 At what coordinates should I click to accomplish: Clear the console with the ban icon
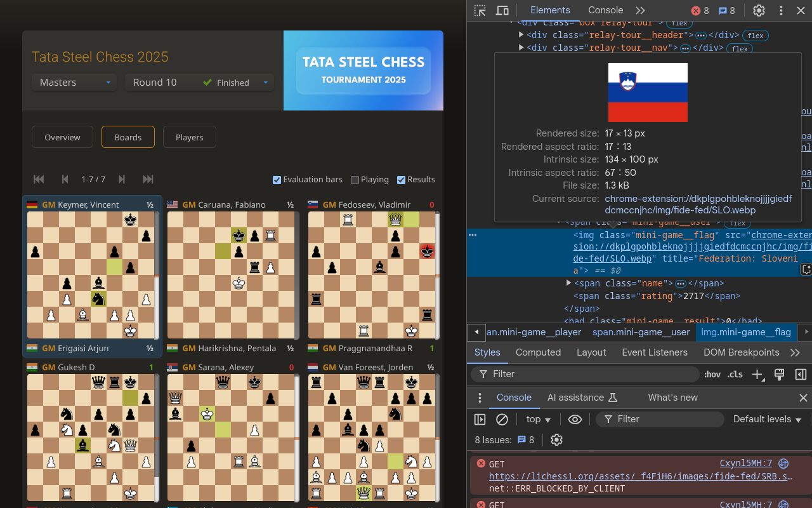coord(502,419)
